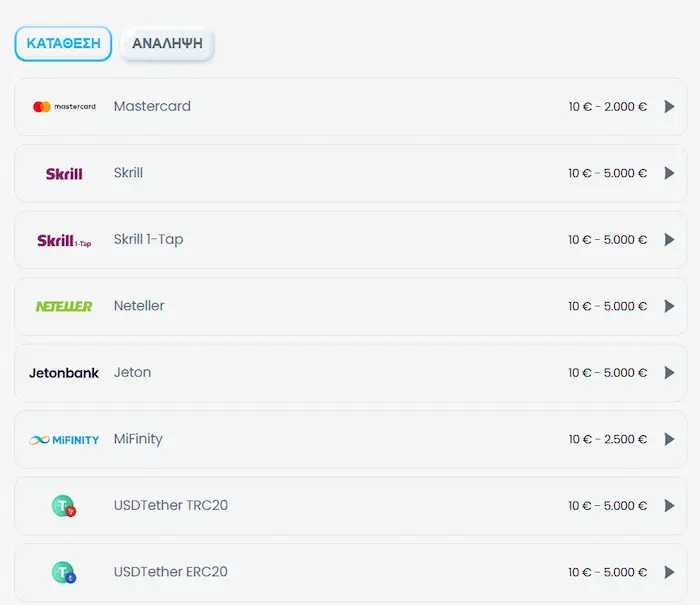
Task: Click the USDTether TRC20 coin icon
Action: (64, 506)
